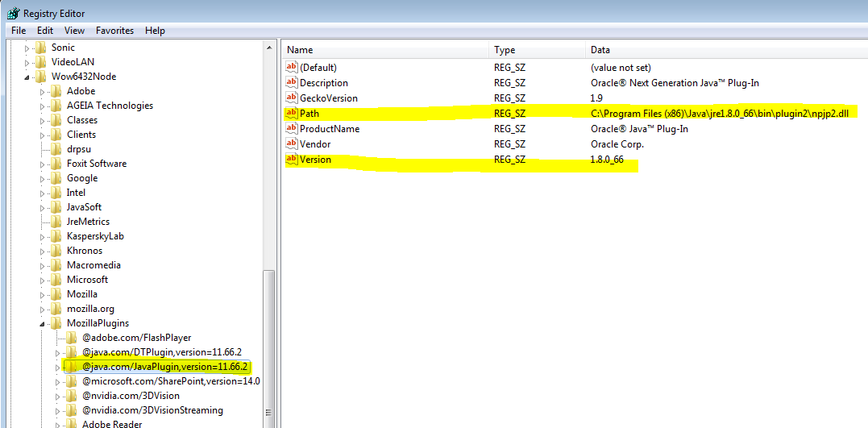The height and width of the screenshot is (428, 868).
Task: Select the MozillaPlugins key label
Action: pyautogui.click(x=98, y=323)
